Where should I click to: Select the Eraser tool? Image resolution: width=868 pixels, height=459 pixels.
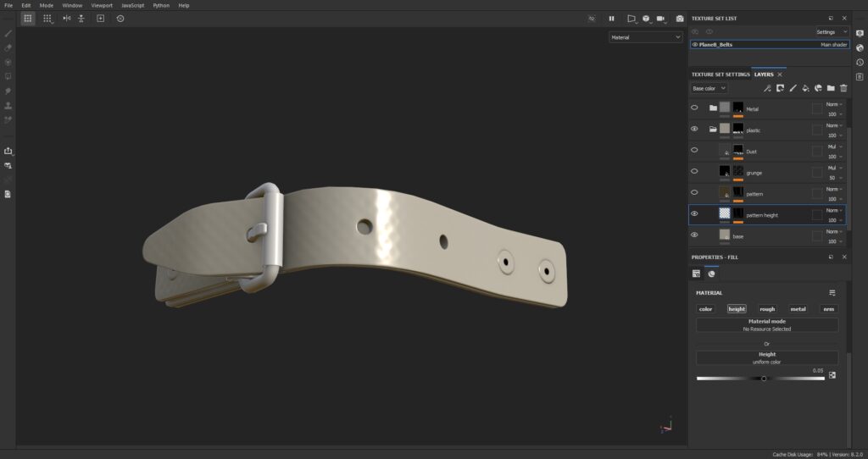8,47
